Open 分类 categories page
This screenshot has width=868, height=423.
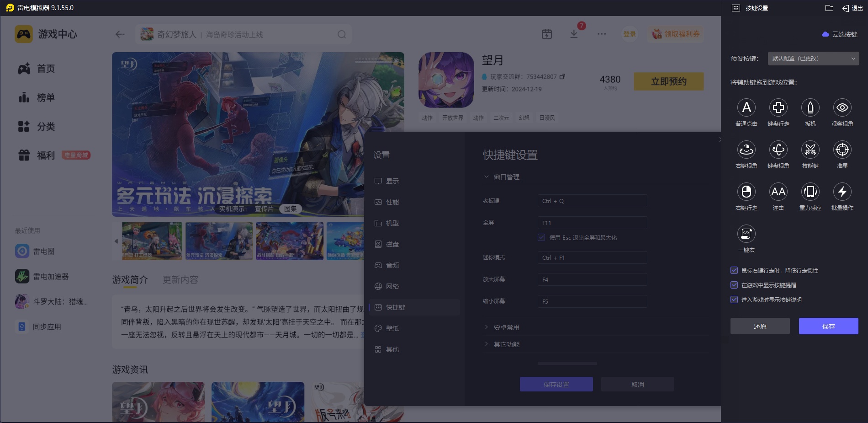tap(37, 126)
